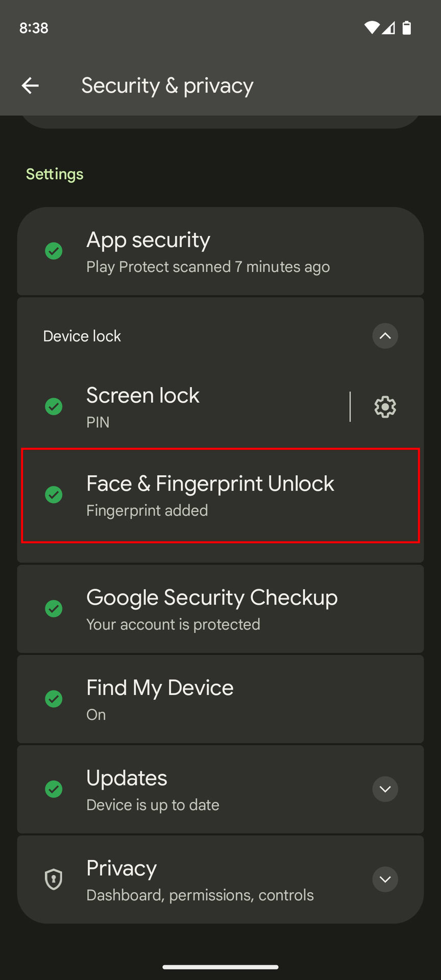Collapse the Device lock section
441x980 pixels.
(385, 336)
